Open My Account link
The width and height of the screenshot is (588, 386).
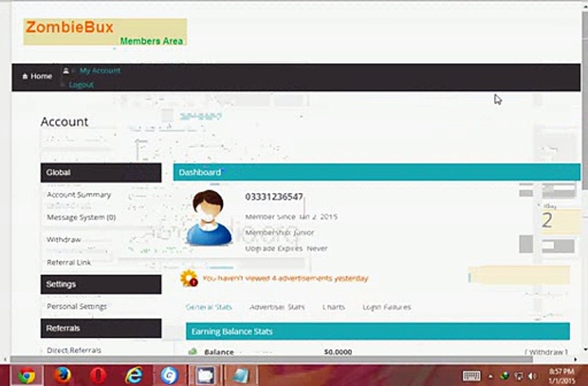coord(100,71)
